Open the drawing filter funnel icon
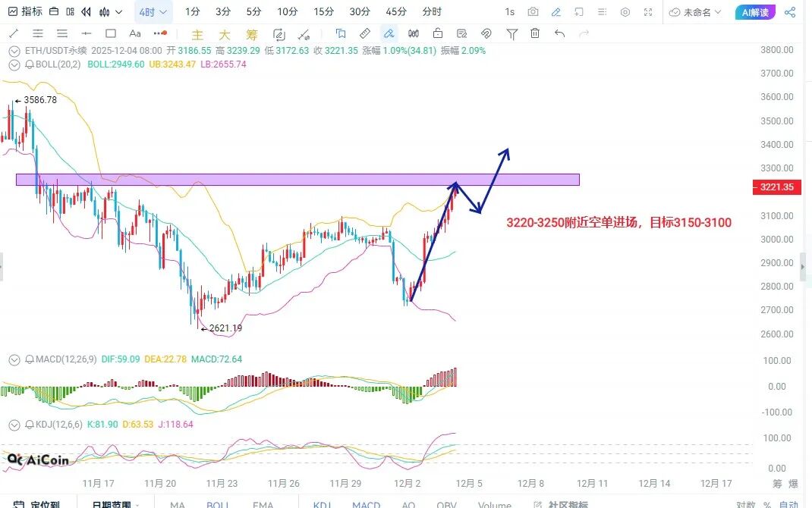Viewport: 812px width, 508px height. click(511, 34)
